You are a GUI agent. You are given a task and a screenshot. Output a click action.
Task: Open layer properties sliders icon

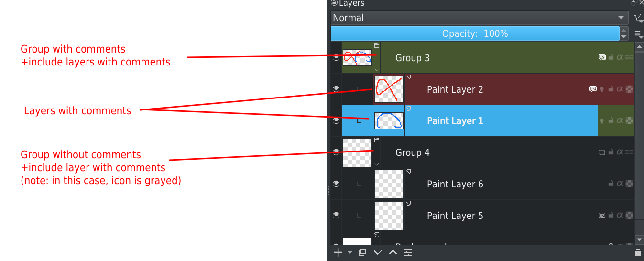tap(408, 252)
